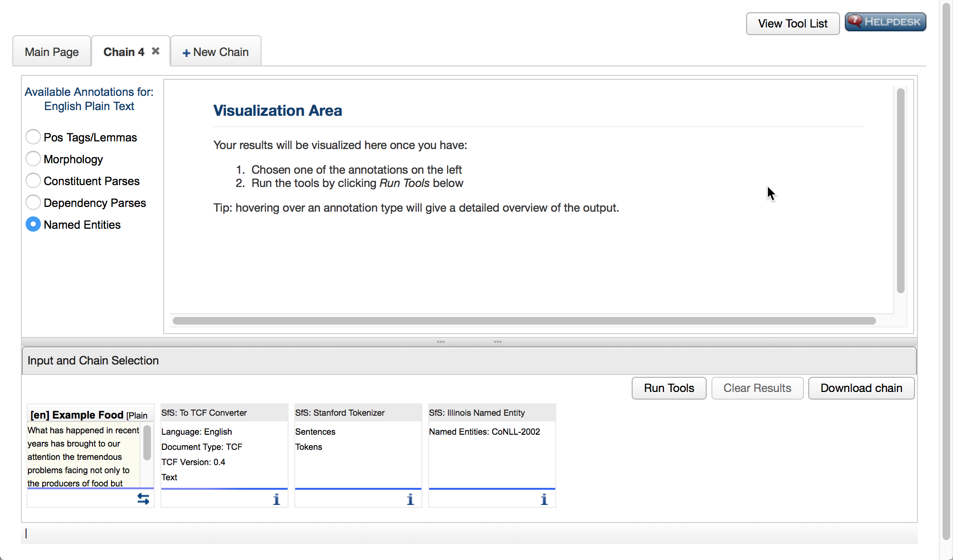Image resolution: width=953 pixels, height=560 pixels.
Task: Click the info icon on Illinois Named Entity
Action: point(545,499)
